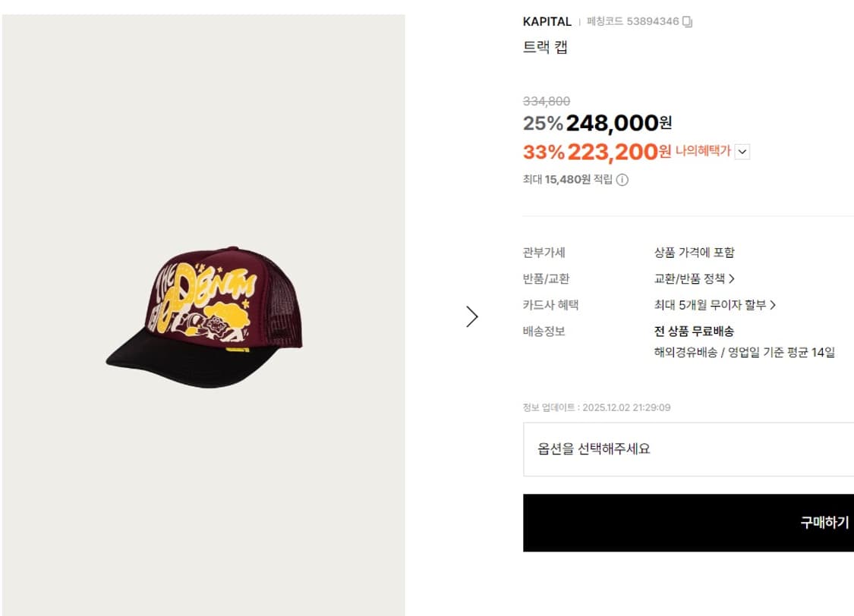Click the 반품/교환 row label
Screen dimensions: 854x616
546,278
